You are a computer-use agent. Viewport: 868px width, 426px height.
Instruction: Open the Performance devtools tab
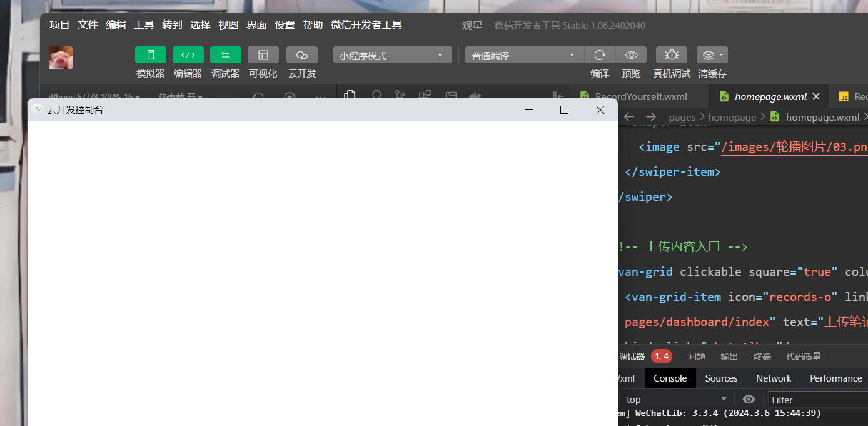[x=835, y=378]
